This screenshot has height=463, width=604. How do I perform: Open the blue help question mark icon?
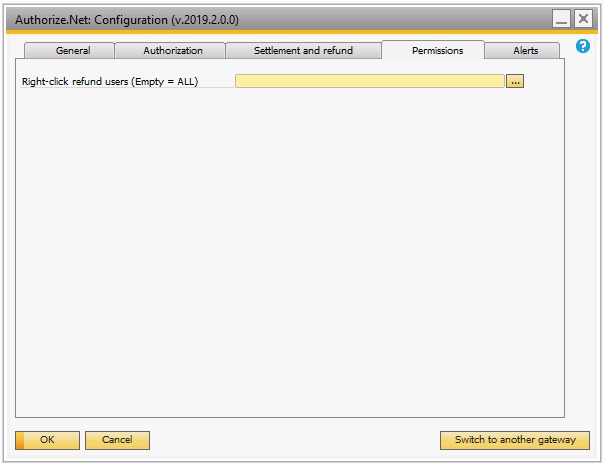click(x=582, y=46)
